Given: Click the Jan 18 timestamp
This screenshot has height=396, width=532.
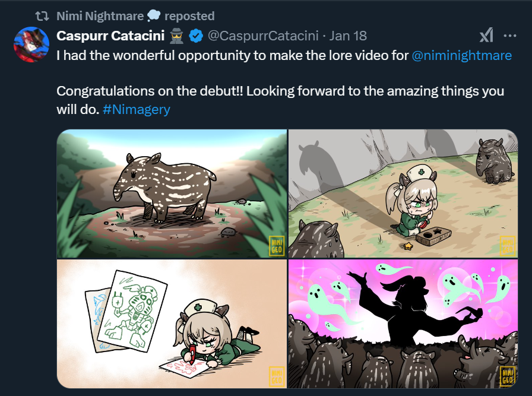Looking at the screenshot, I should coord(347,36).
